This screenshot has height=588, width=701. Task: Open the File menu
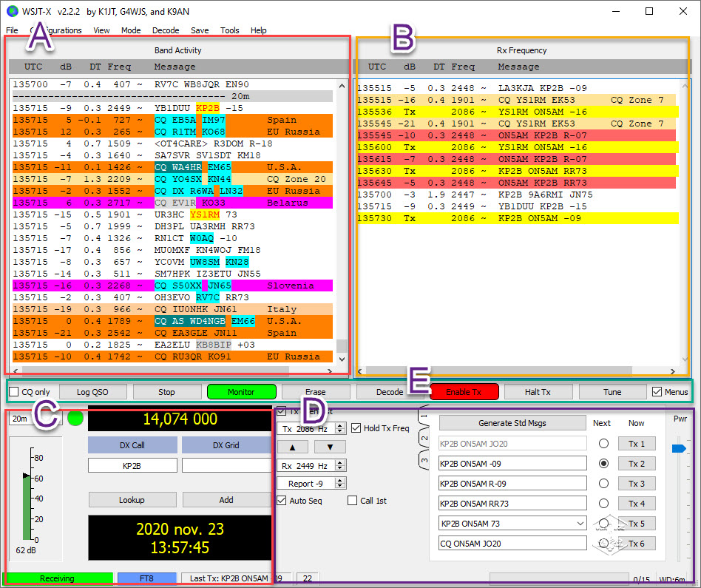(x=12, y=30)
